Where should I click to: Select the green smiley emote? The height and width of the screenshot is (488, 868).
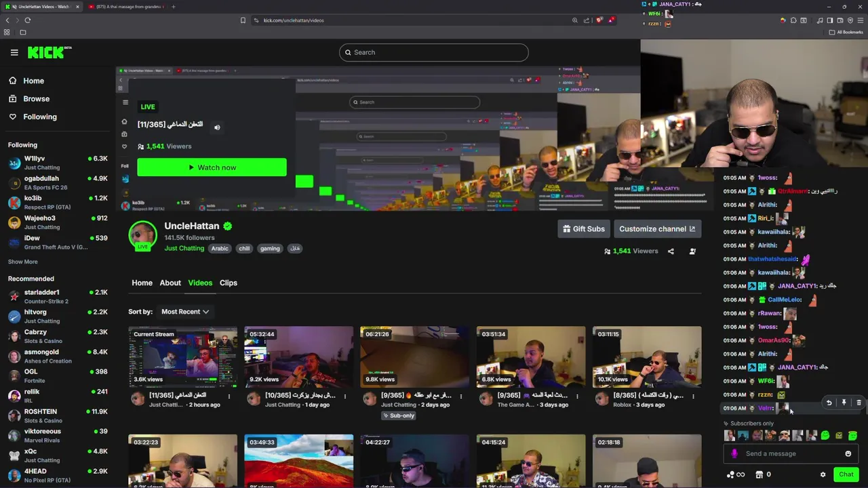point(825,436)
